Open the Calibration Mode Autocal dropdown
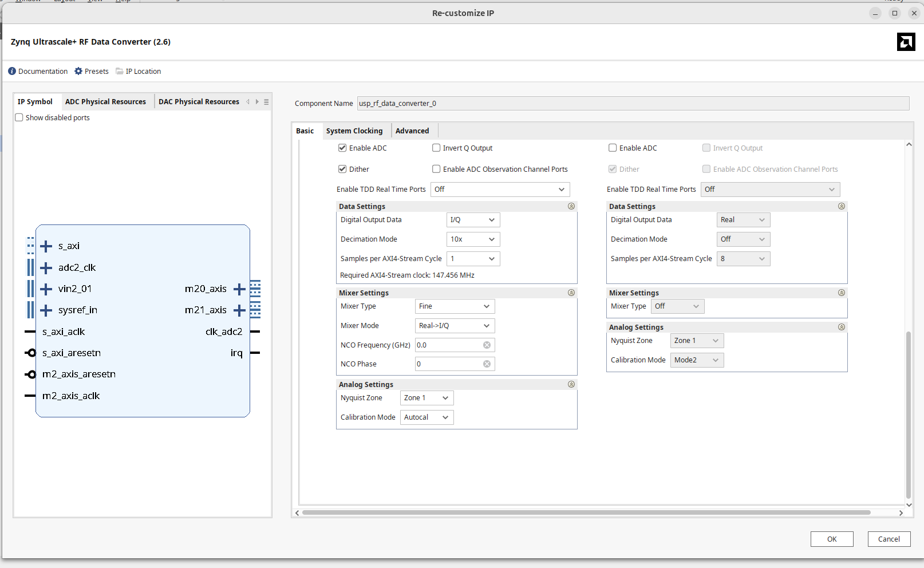 click(427, 417)
